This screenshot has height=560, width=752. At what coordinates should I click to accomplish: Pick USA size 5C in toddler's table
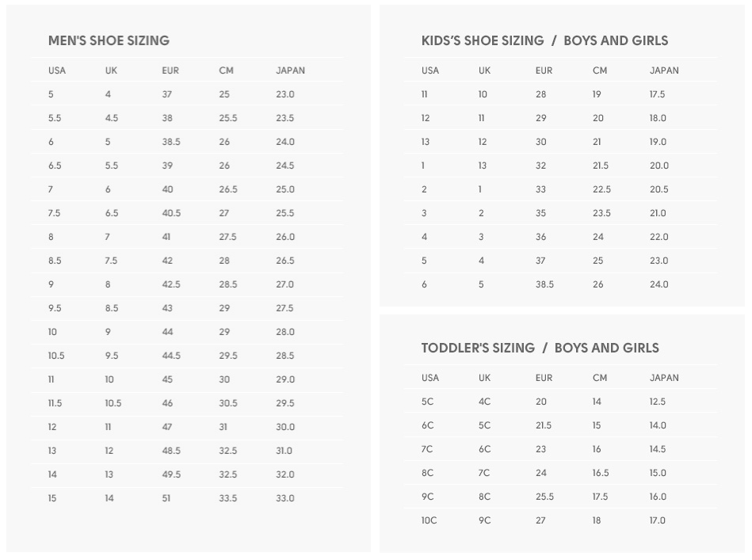coord(427,402)
